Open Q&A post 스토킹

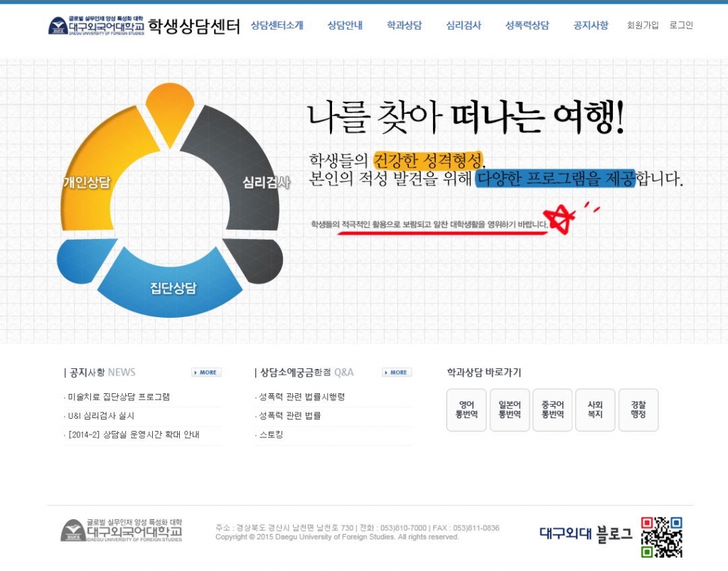pos(271,435)
